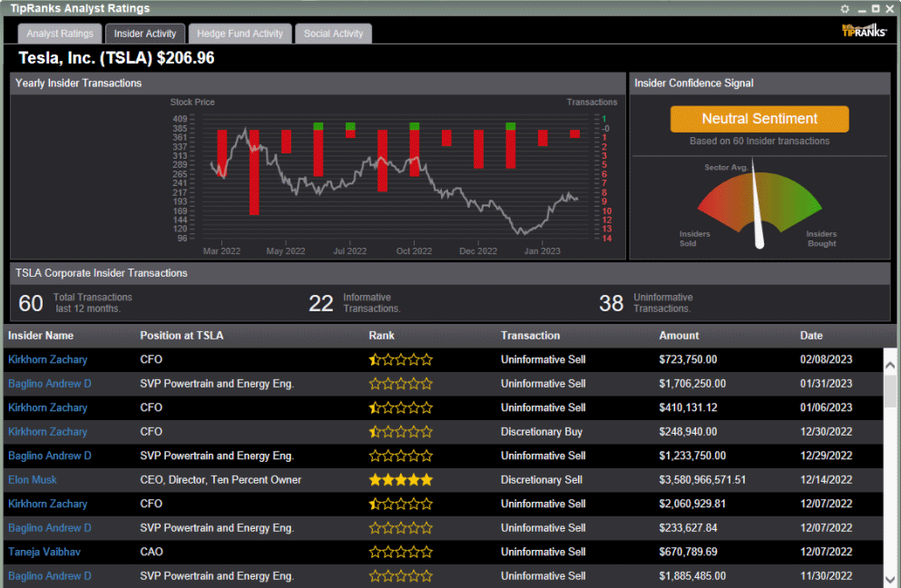This screenshot has height=588, width=901.
Task: Sort by the Amount column header
Action: (679, 336)
